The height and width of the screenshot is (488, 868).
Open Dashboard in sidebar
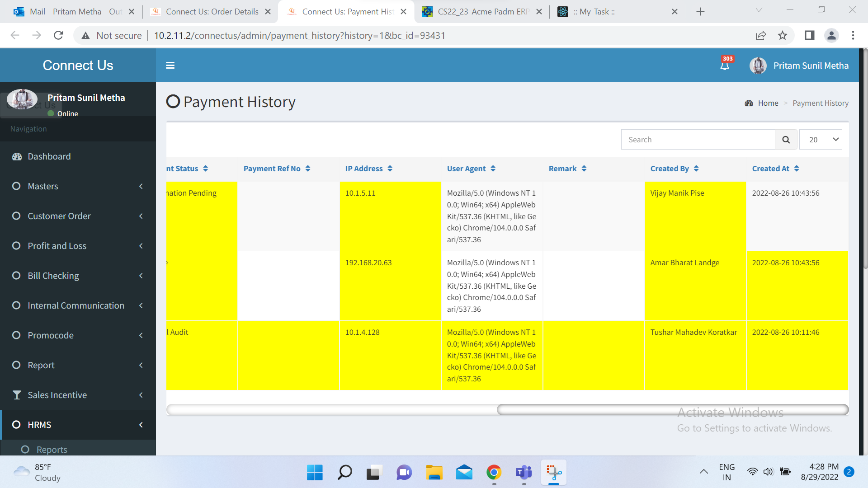(x=78, y=156)
